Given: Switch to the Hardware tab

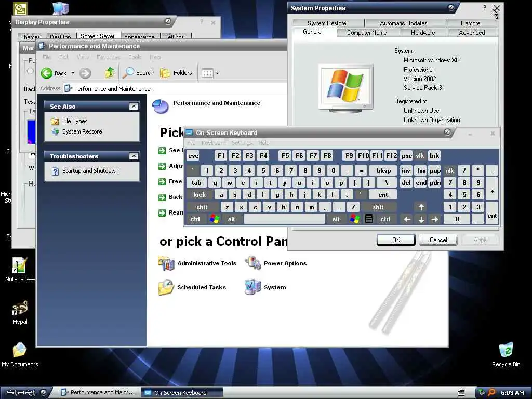Looking at the screenshot, I should click(423, 33).
